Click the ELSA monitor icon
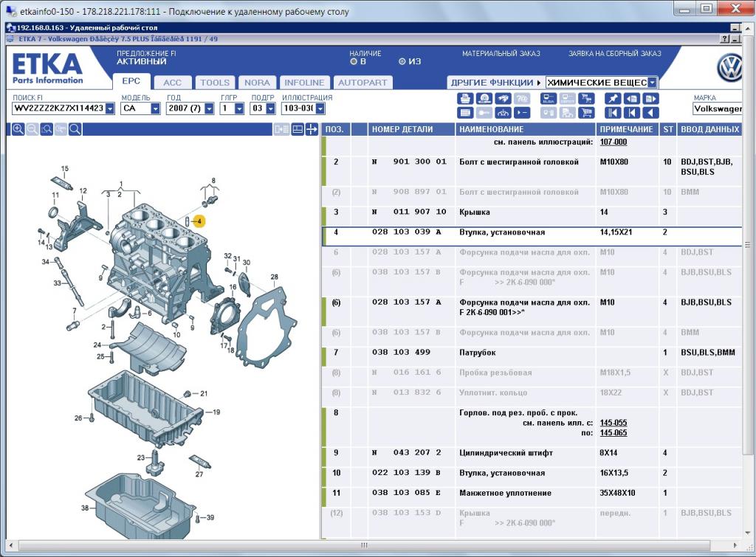 pyautogui.click(x=549, y=99)
